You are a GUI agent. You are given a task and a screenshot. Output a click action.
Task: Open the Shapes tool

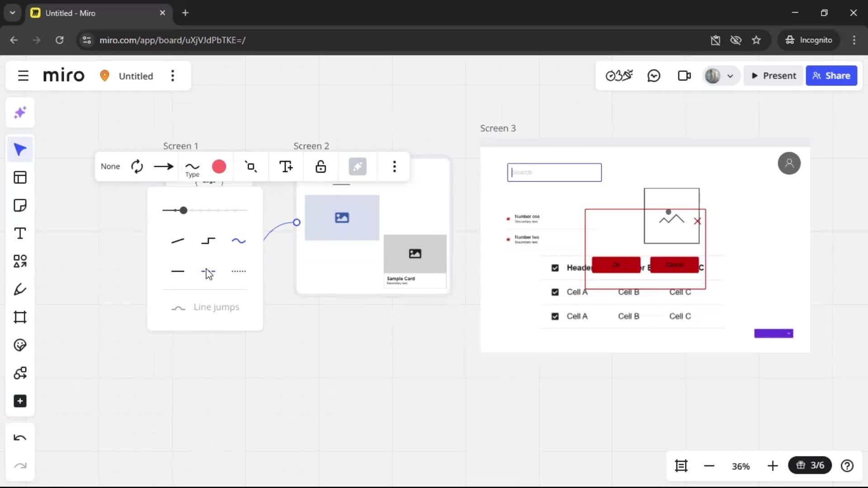(20, 261)
